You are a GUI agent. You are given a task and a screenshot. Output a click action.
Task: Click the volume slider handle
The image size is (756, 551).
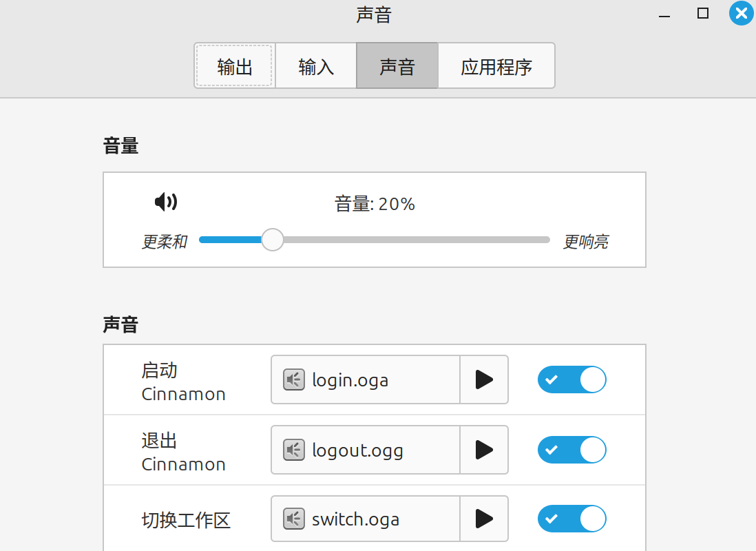click(273, 240)
